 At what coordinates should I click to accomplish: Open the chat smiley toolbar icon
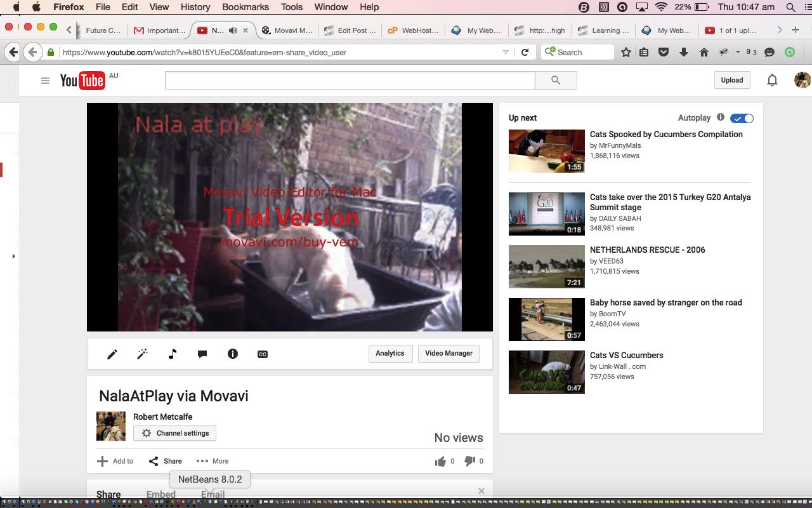click(769, 52)
